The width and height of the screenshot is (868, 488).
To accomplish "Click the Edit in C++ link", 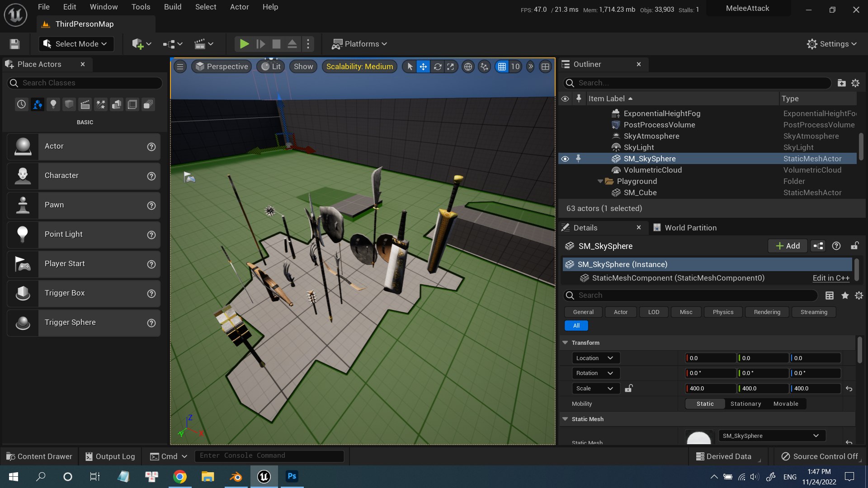I will [831, 278].
